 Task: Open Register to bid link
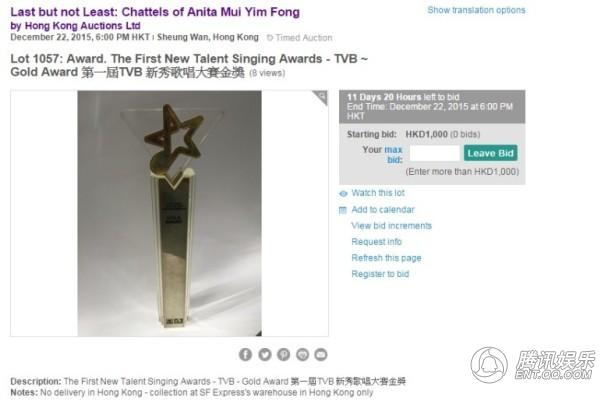[380, 274]
